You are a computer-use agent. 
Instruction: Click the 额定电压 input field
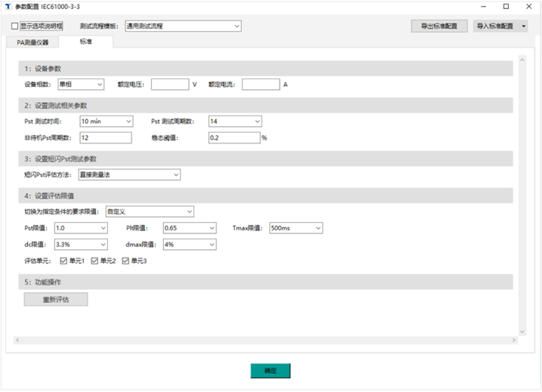pyautogui.click(x=170, y=85)
